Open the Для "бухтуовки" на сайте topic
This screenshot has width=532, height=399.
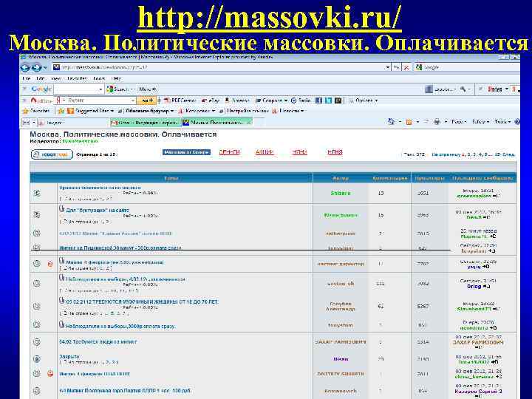[x=98, y=211]
